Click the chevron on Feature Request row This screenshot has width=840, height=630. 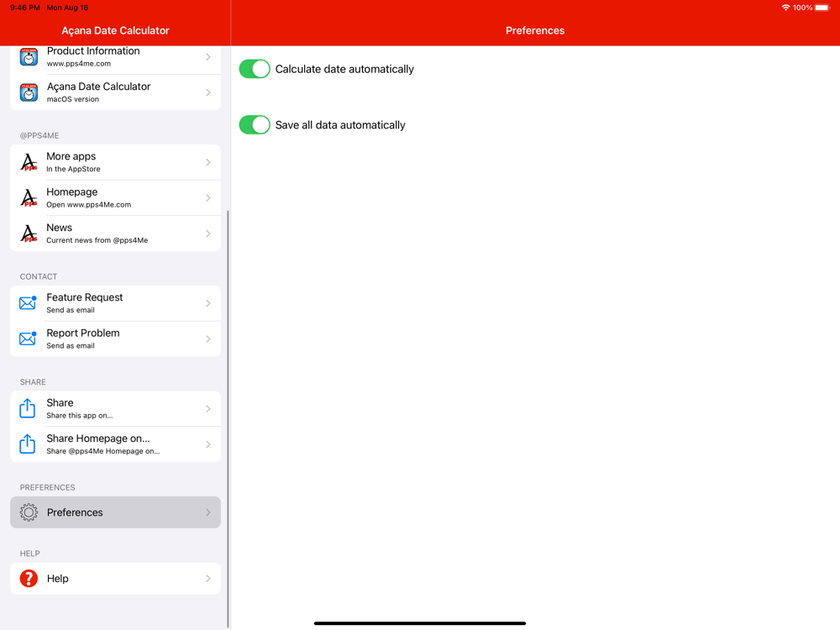(x=208, y=303)
